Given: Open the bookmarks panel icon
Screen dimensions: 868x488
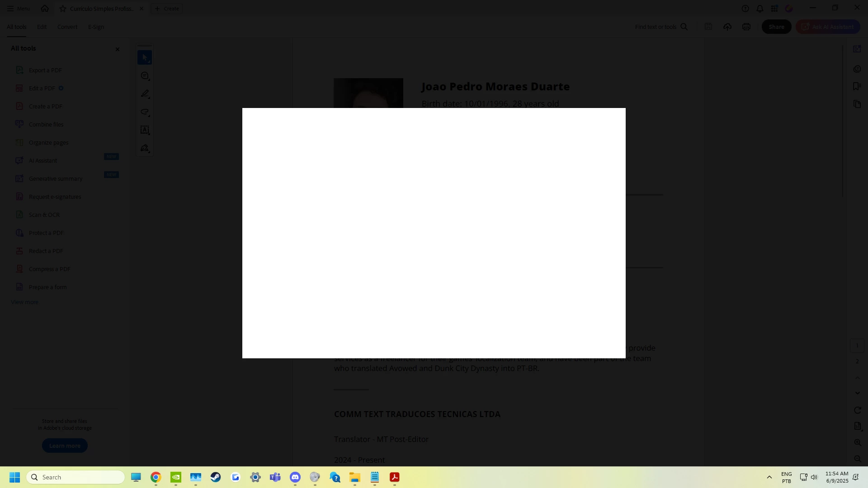Looking at the screenshot, I should pos(857,86).
